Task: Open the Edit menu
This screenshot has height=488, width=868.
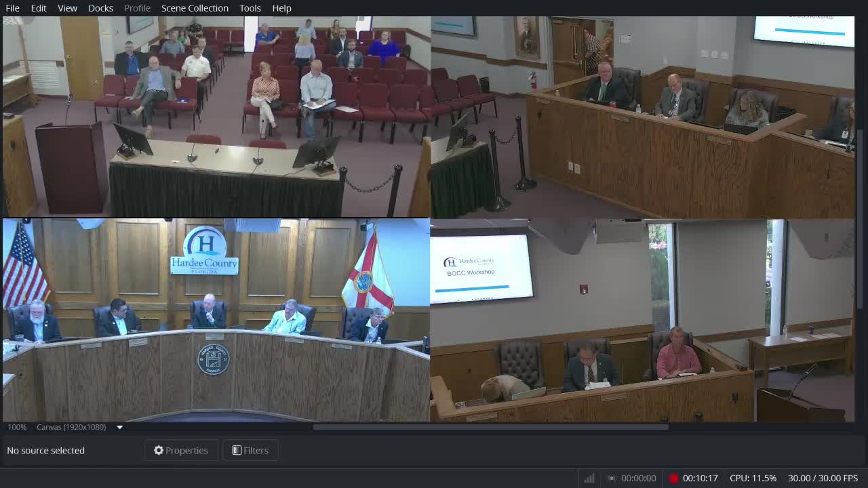Action: [x=39, y=8]
